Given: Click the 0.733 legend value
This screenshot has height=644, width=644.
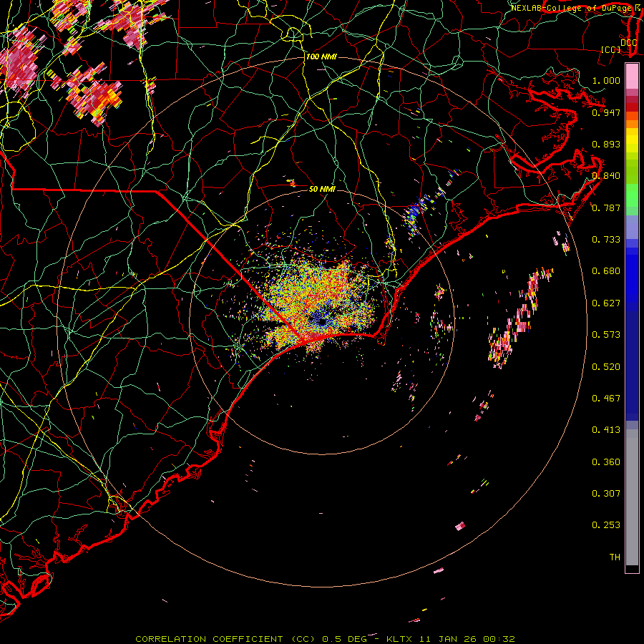Looking at the screenshot, I should (x=606, y=240).
